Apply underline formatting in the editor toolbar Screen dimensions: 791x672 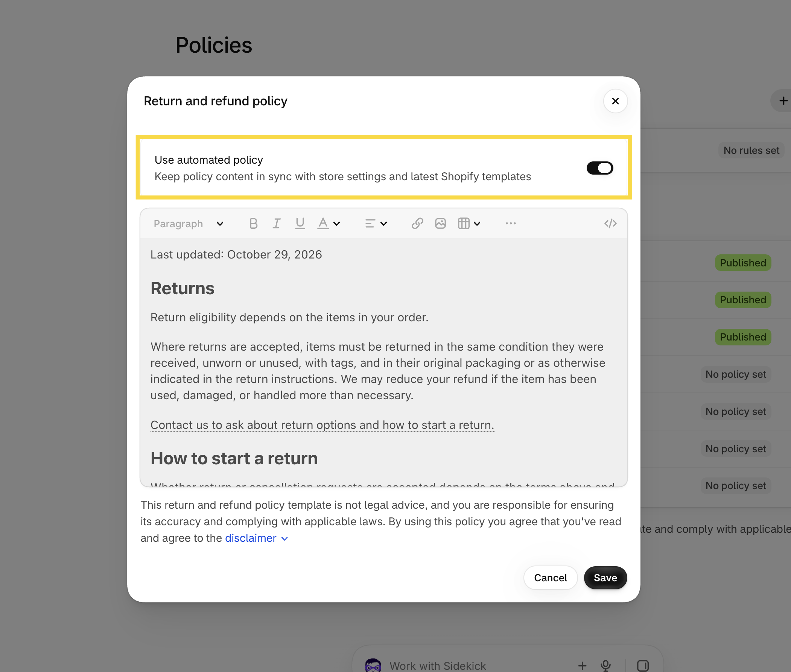(300, 223)
